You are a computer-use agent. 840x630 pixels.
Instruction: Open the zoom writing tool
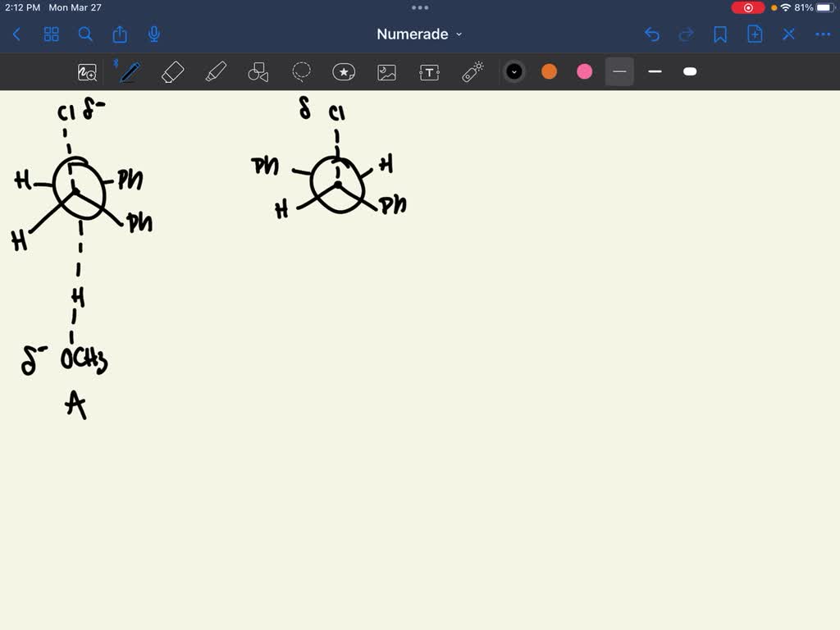[87, 72]
